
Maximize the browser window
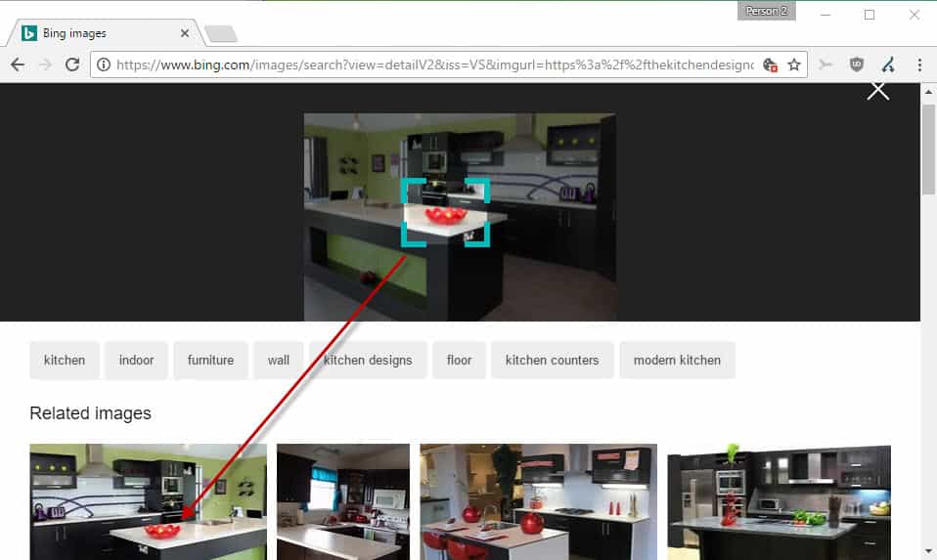[870, 15]
